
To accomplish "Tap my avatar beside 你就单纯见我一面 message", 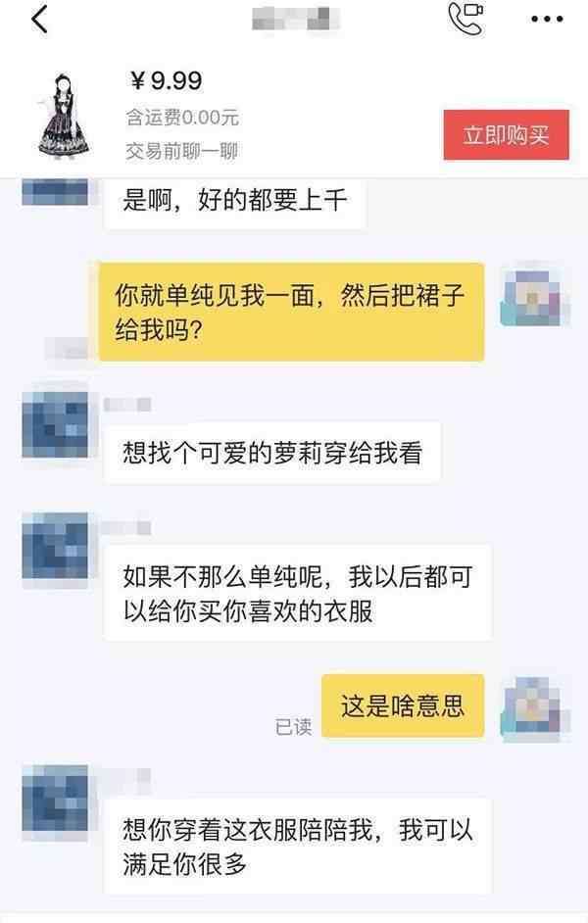I will coord(534,297).
